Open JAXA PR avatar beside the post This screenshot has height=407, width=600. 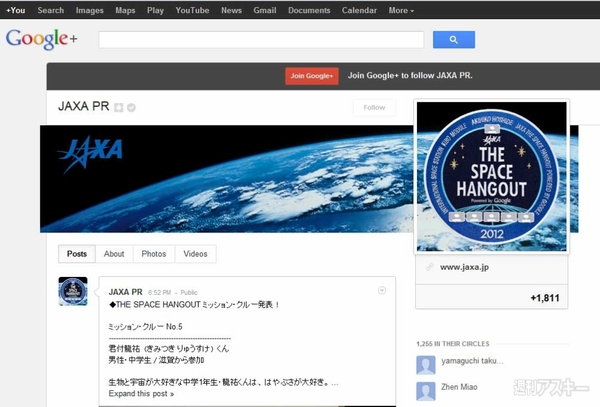coord(73,291)
